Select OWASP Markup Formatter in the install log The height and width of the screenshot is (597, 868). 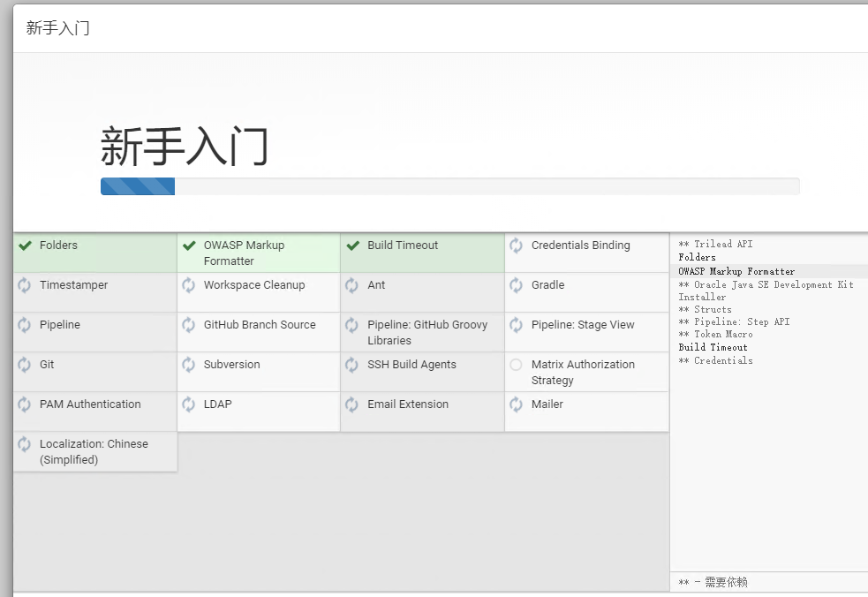[736, 271]
